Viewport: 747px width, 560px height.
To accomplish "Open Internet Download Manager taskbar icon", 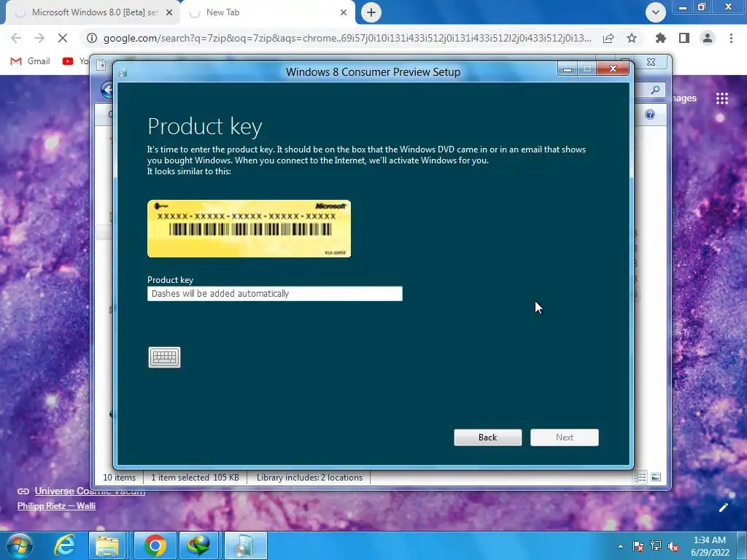I will (x=199, y=545).
